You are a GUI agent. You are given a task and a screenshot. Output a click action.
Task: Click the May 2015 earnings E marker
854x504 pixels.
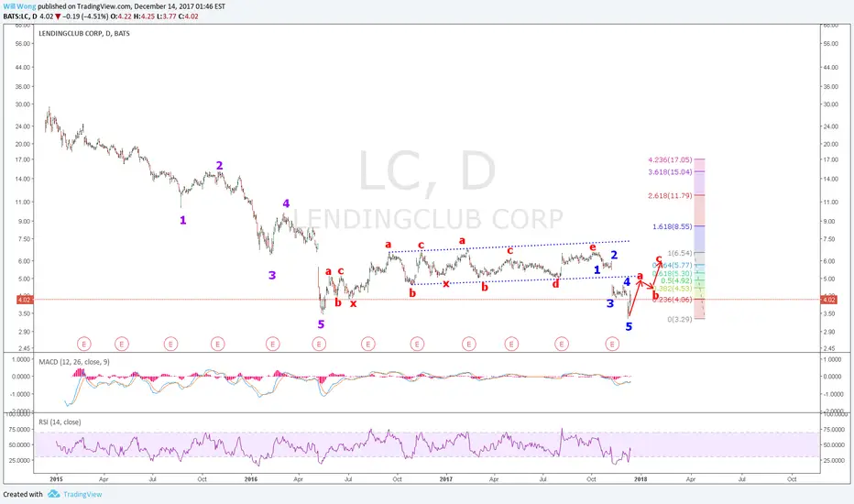[122, 344]
